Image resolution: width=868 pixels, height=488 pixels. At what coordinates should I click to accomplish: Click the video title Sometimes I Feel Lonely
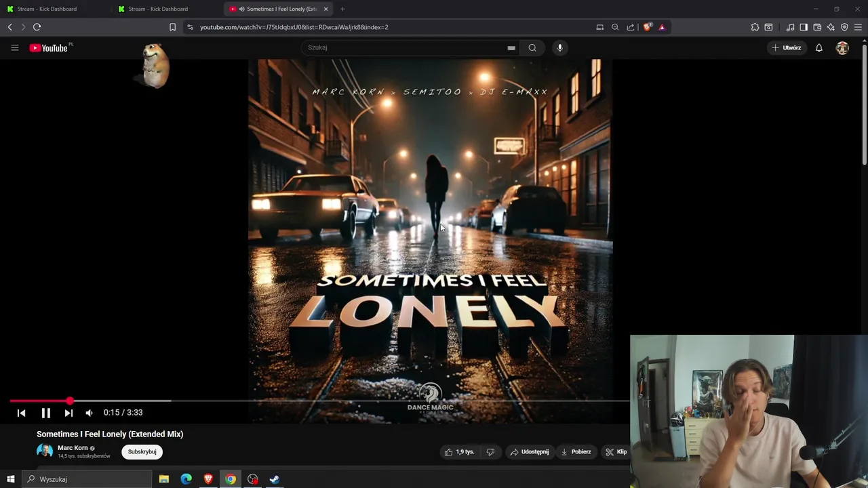[x=110, y=434]
